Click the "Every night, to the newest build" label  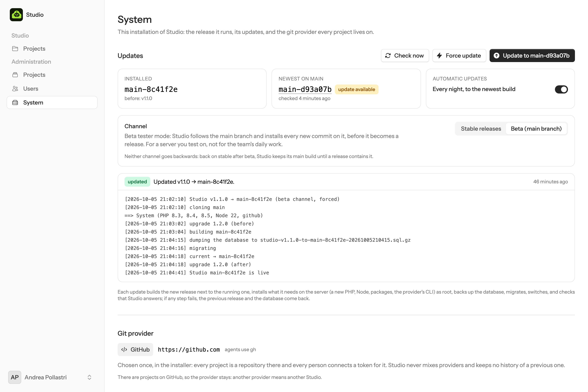474,89
